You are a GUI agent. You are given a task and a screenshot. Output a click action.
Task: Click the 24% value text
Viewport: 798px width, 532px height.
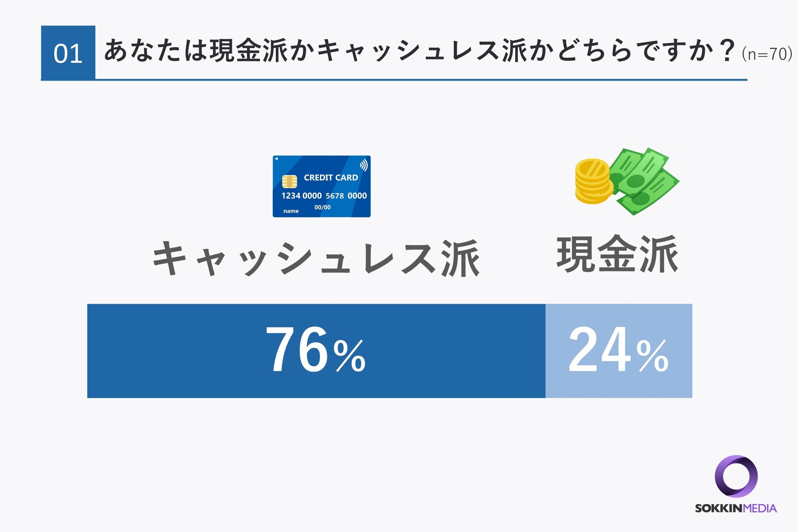pyautogui.click(x=618, y=350)
